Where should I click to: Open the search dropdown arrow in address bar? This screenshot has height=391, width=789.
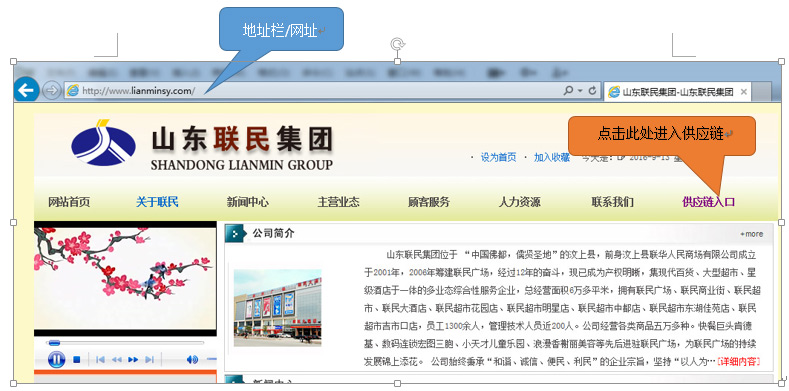(580, 91)
